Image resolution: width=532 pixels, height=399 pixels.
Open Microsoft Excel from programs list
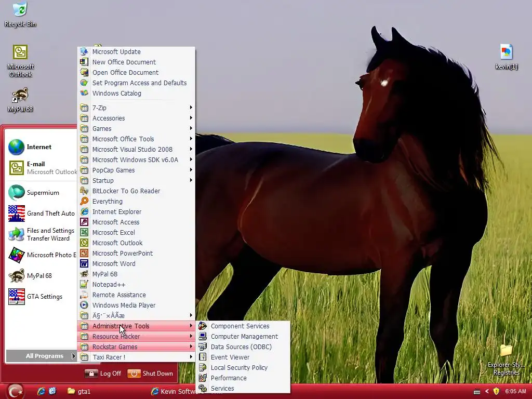click(x=137, y=233)
